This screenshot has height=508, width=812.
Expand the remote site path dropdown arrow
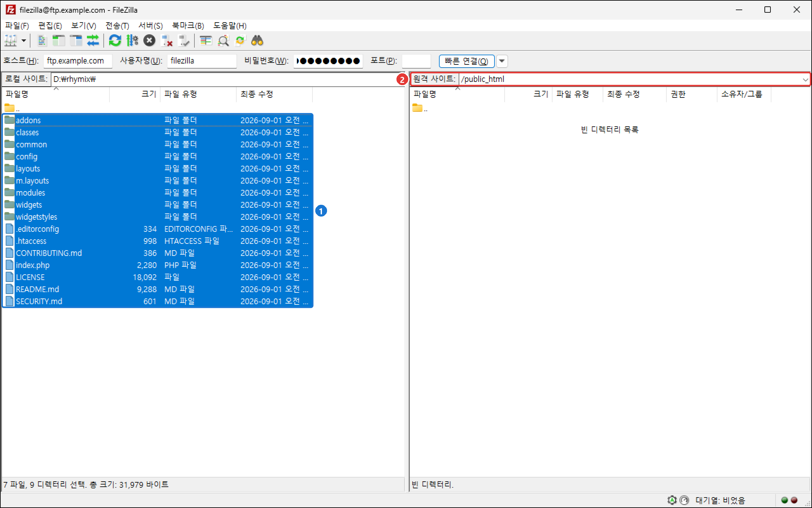pyautogui.click(x=805, y=79)
